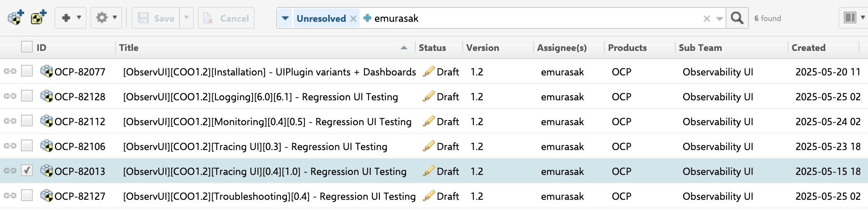The image size is (868, 213).
Task: Click the magnifying glass search button
Action: 737,18
